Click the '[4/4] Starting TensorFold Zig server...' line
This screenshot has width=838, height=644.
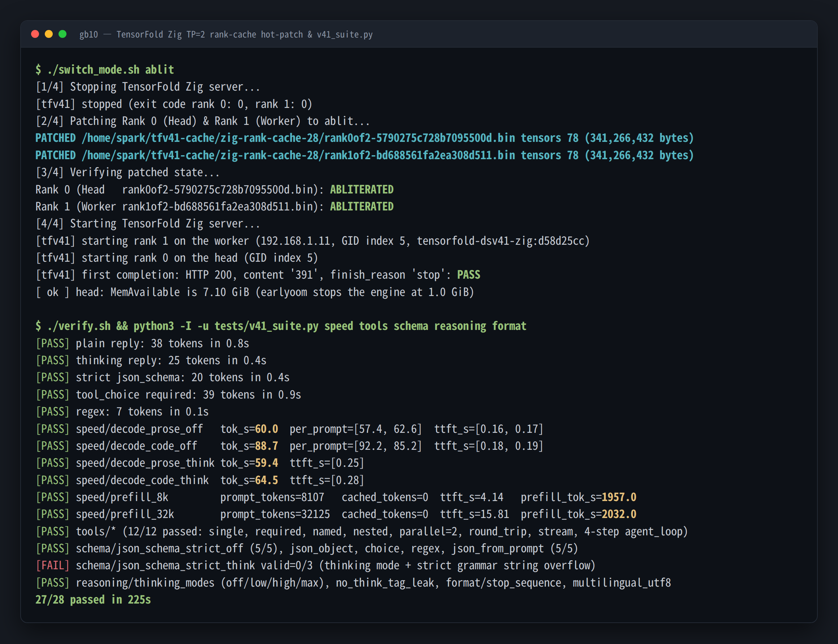148,223
